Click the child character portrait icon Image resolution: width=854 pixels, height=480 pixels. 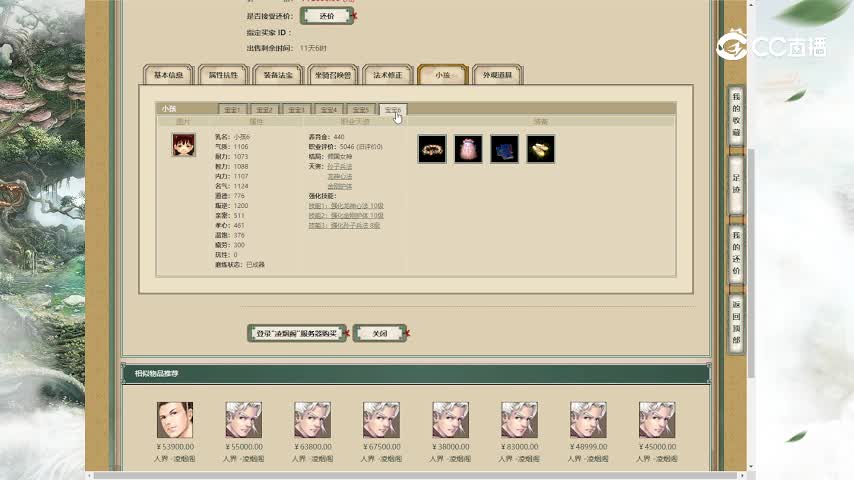(183, 145)
